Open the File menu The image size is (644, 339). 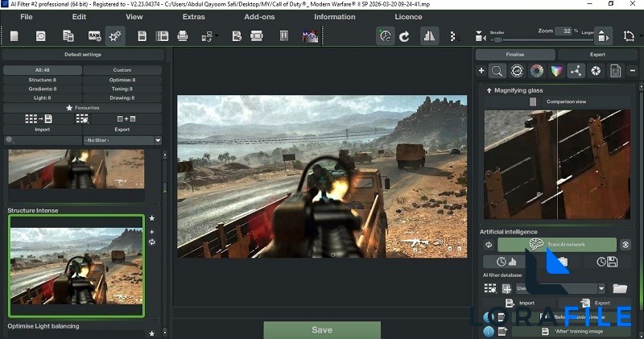[x=27, y=17]
